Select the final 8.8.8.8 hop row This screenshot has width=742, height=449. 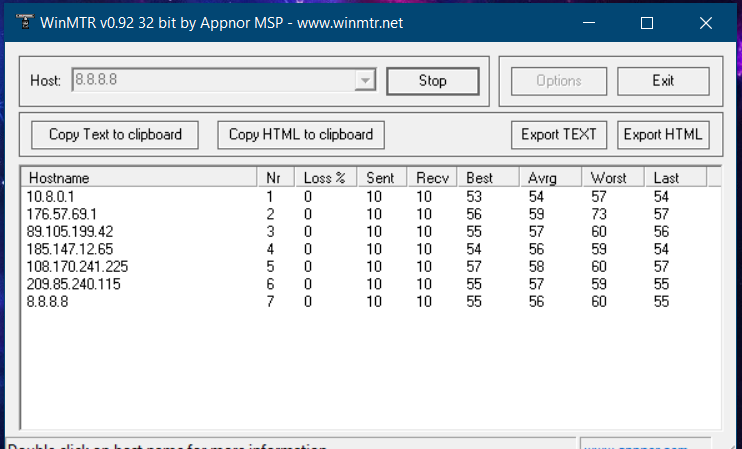click(47, 301)
